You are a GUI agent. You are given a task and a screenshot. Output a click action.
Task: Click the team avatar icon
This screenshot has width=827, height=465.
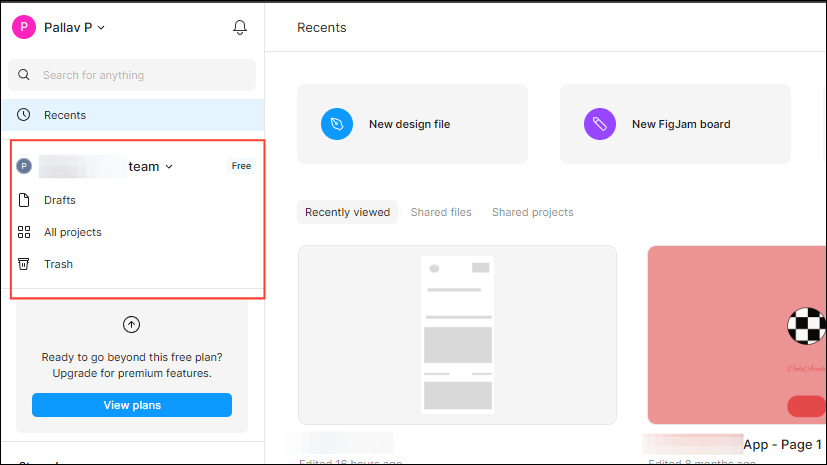(24, 166)
